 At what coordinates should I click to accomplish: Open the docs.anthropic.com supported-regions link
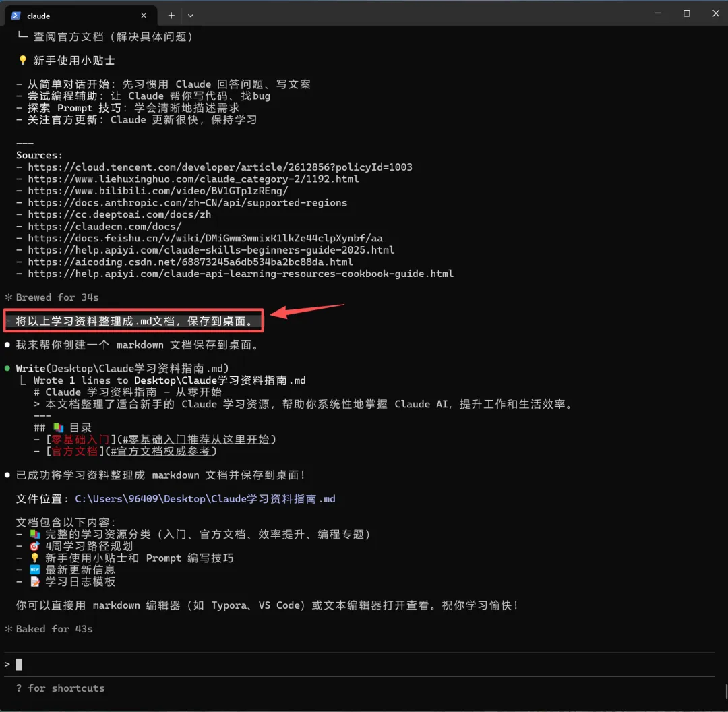[187, 202]
